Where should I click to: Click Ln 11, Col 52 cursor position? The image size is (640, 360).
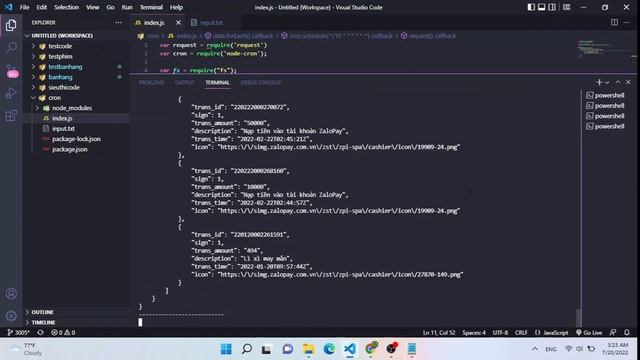[439, 332]
